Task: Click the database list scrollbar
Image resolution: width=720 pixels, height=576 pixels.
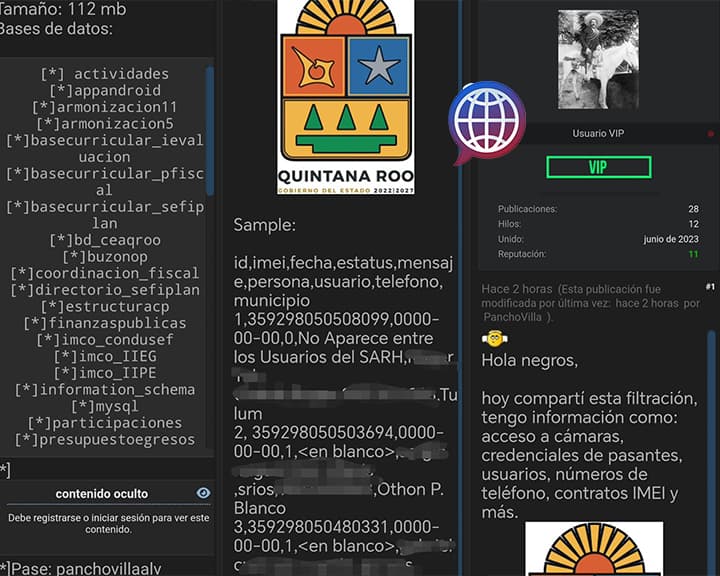Action: click(210, 131)
